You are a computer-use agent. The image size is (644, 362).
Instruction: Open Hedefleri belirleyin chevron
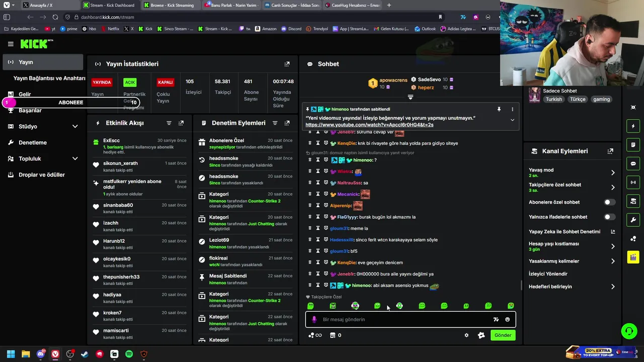[x=613, y=287]
